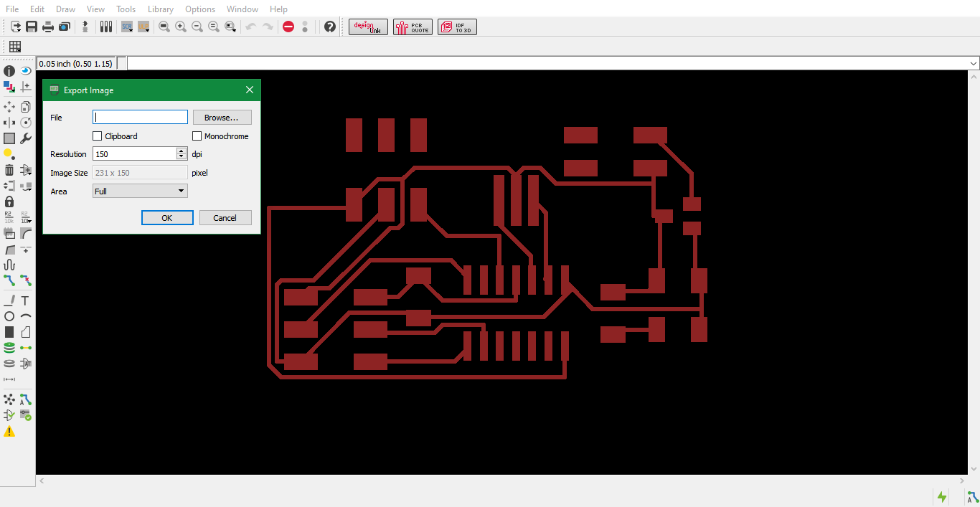Open the File menu
The image size is (980, 507).
(x=12, y=9)
